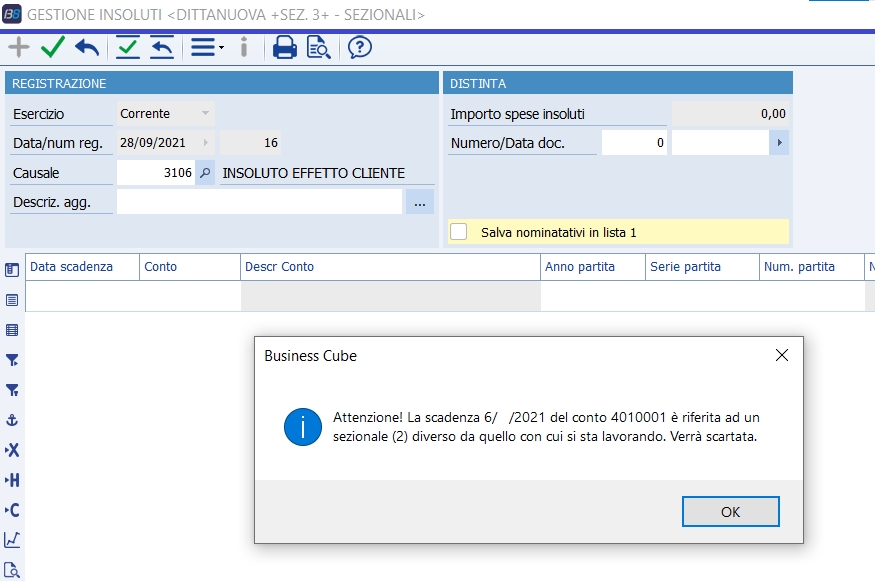Click the empty Data doc. field
Screen dimensions: 875x581
click(x=720, y=143)
